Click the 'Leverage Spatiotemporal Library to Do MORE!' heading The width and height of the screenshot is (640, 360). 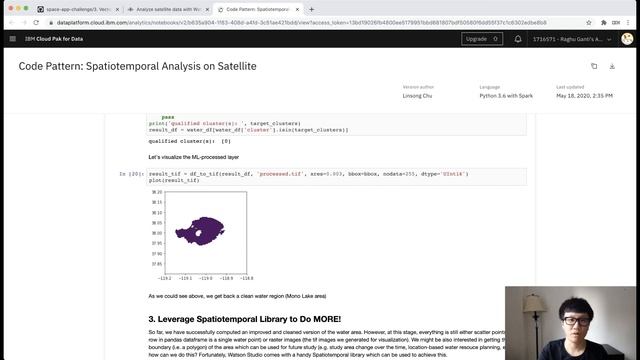[244, 319]
